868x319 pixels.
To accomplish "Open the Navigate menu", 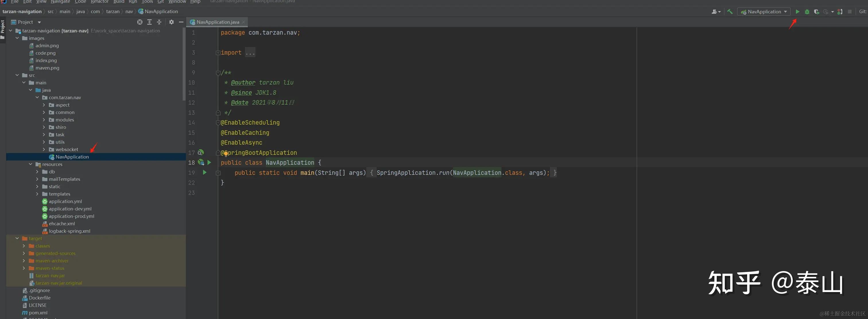I will click(60, 2).
